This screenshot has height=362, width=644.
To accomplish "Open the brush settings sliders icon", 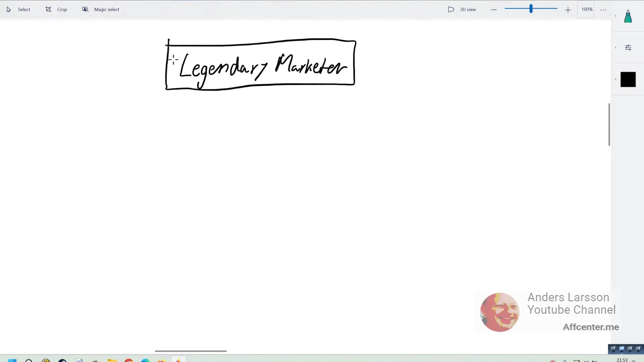I will tap(628, 48).
